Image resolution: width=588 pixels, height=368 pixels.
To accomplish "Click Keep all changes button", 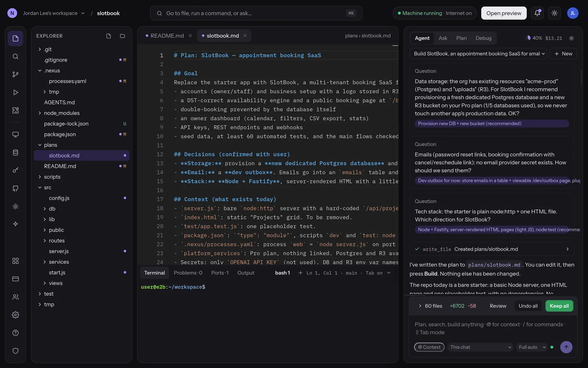I will click(559, 306).
